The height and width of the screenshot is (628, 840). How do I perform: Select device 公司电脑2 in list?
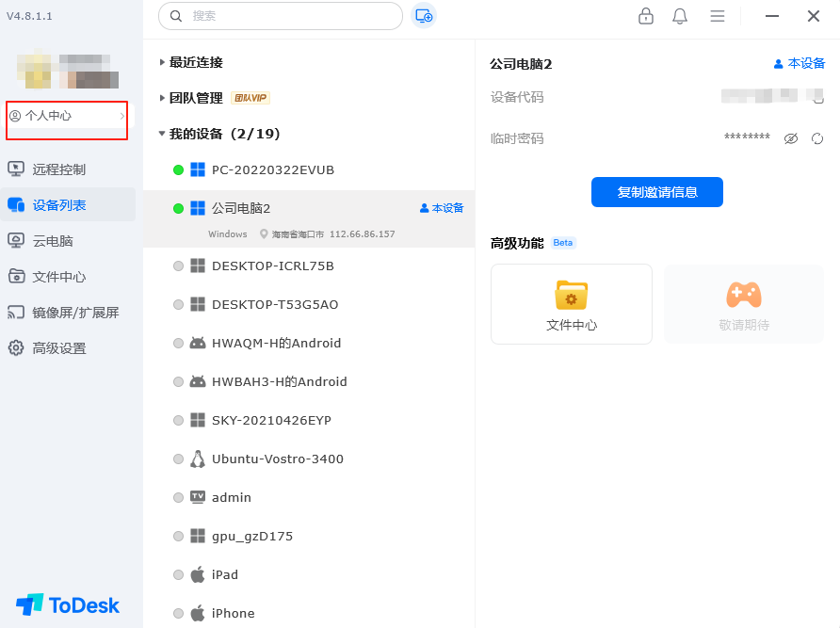[309, 218]
